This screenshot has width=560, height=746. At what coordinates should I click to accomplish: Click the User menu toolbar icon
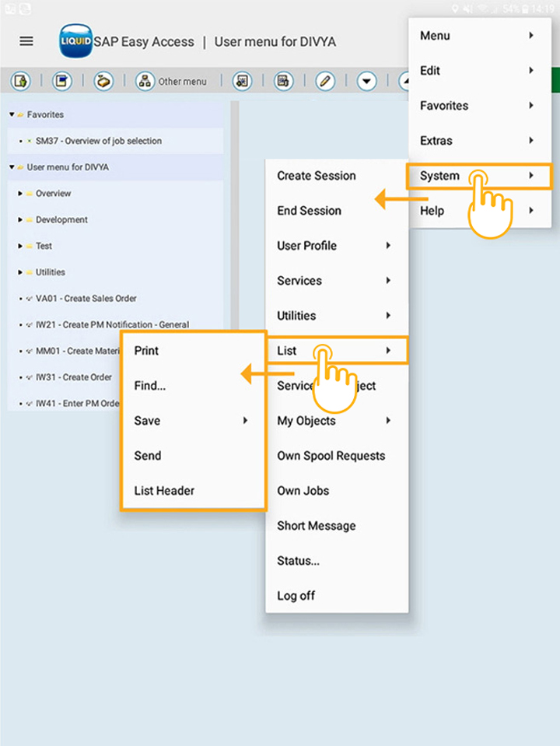pyautogui.click(x=20, y=82)
